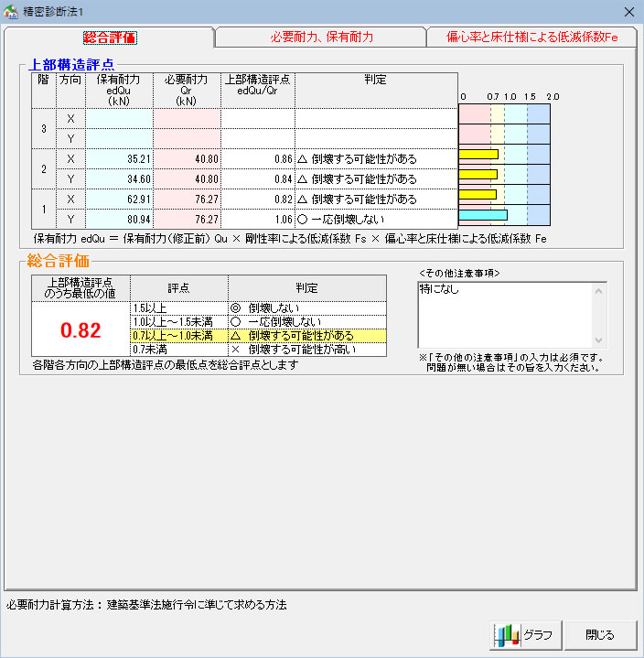The width and height of the screenshot is (644, 658).
Task: Click the 0.86 score cell
Action: pyautogui.click(x=258, y=159)
